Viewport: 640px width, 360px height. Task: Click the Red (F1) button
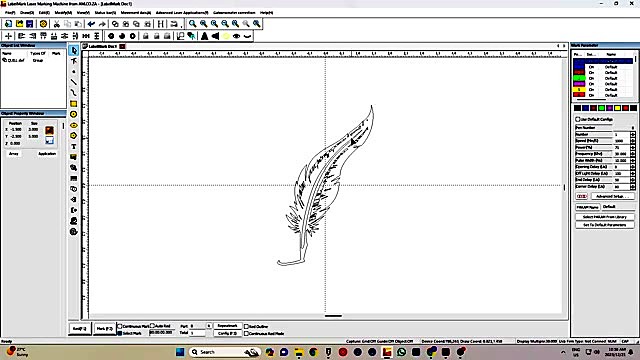tap(80, 329)
